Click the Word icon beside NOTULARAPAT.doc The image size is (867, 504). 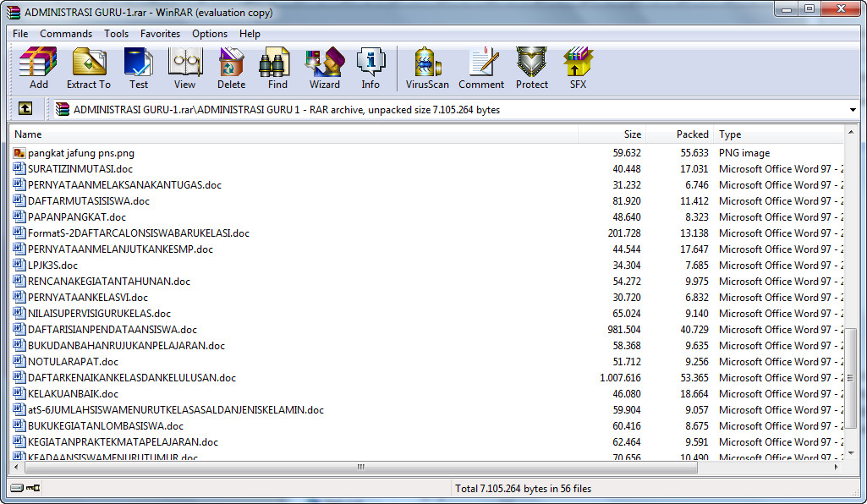pos(19,361)
